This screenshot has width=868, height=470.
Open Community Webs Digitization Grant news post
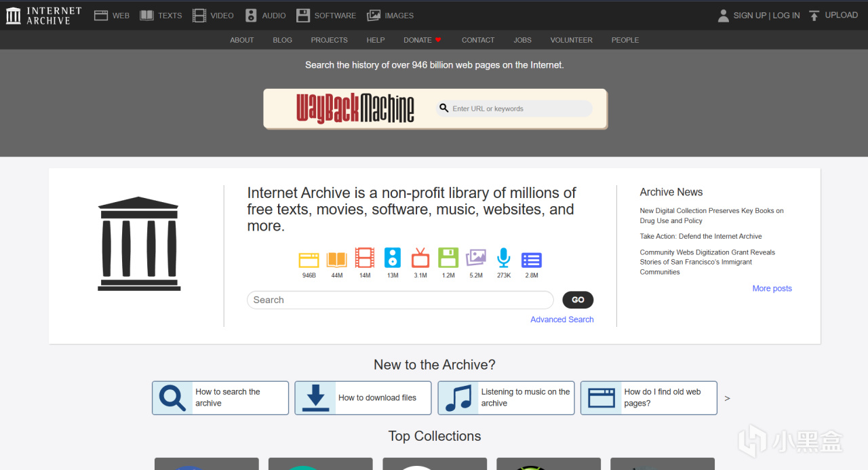[707, 262]
